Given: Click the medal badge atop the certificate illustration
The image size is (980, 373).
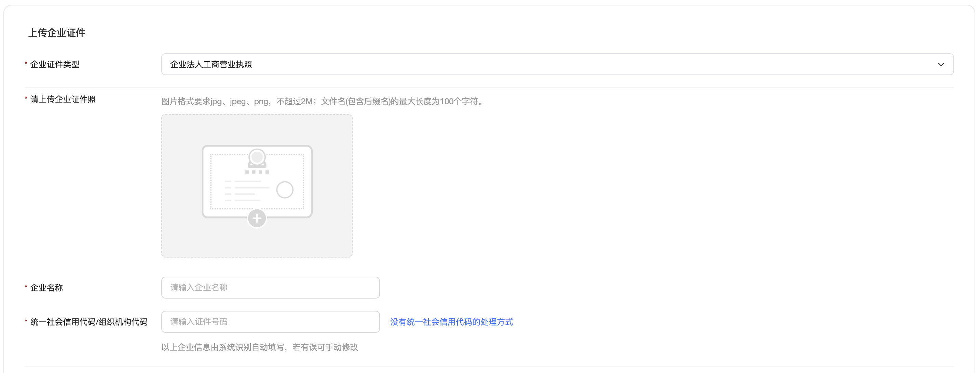Looking at the screenshot, I should click(x=257, y=158).
